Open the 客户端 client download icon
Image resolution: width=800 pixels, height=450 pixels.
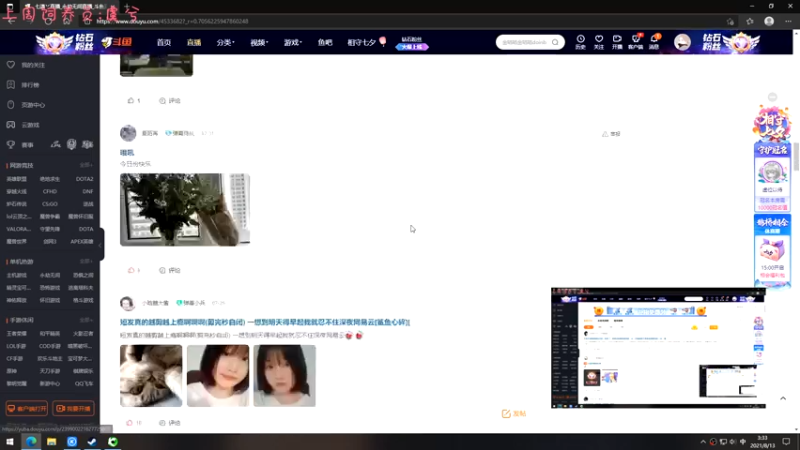point(636,42)
